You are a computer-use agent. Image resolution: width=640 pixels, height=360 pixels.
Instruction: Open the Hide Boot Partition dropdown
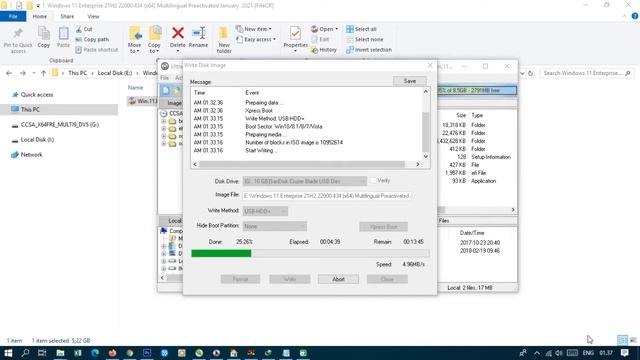coord(274,226)
